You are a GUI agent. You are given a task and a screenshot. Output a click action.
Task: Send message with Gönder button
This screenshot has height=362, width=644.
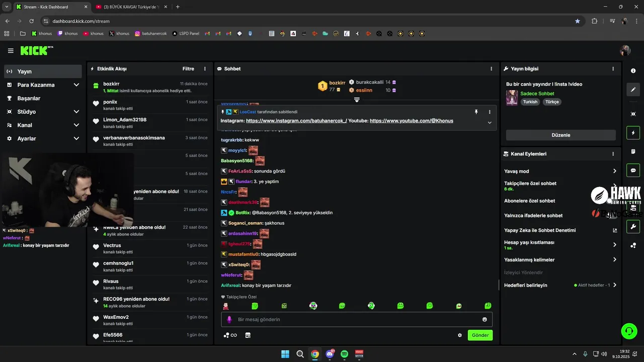tap(480, 335)
